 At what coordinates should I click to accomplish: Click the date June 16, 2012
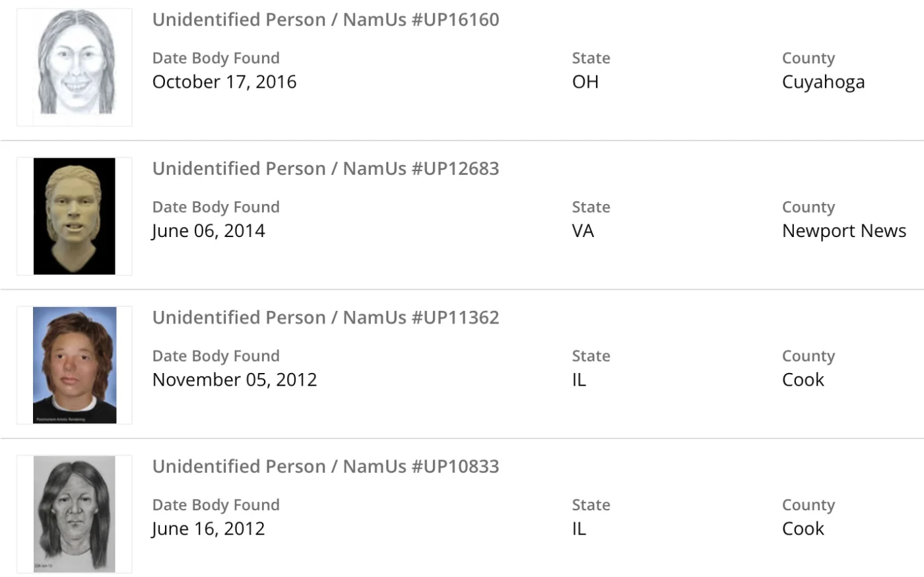tap(209, 529)
